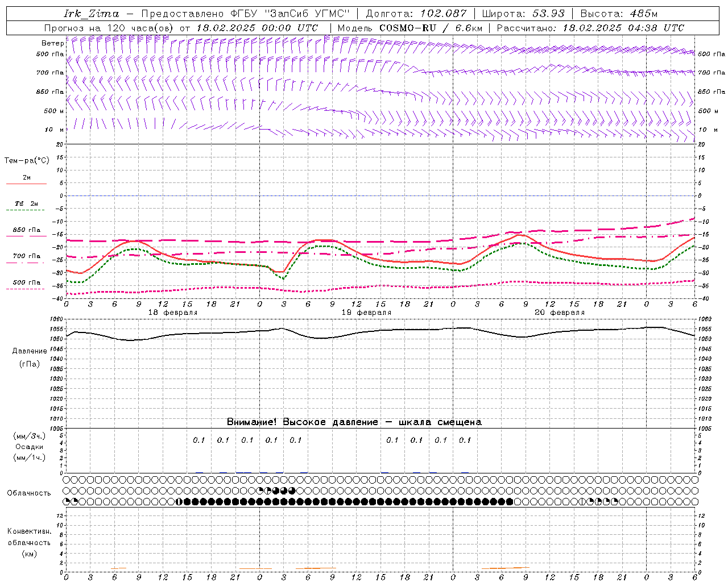Click the 700 гПа dash-dot legend line sample
The image size is (728, 582).
(x=26, y=263)
